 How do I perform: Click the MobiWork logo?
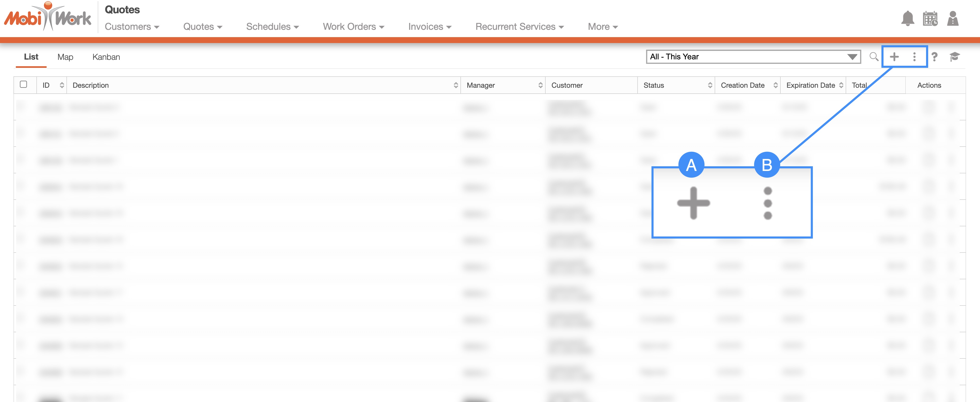click(48, 17)
